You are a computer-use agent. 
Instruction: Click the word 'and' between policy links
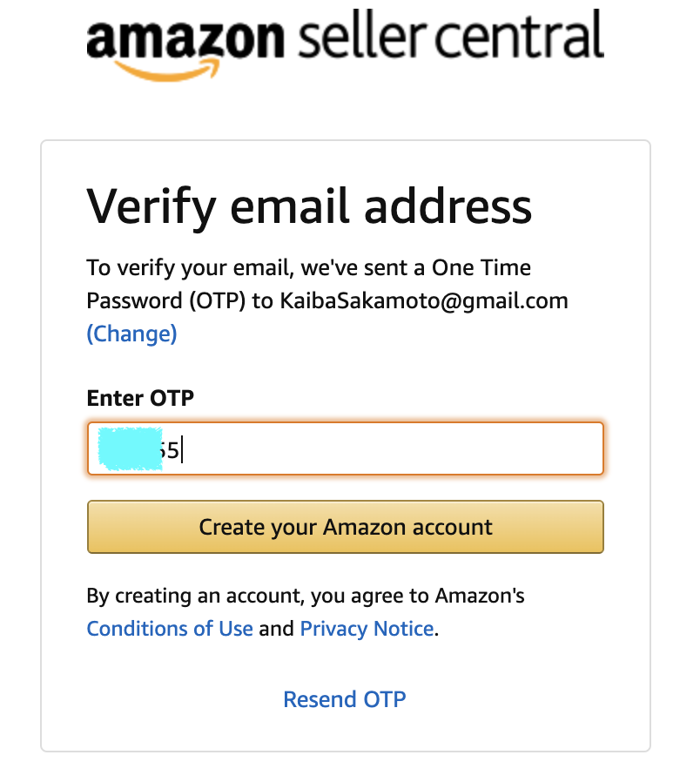pos(276,629)
